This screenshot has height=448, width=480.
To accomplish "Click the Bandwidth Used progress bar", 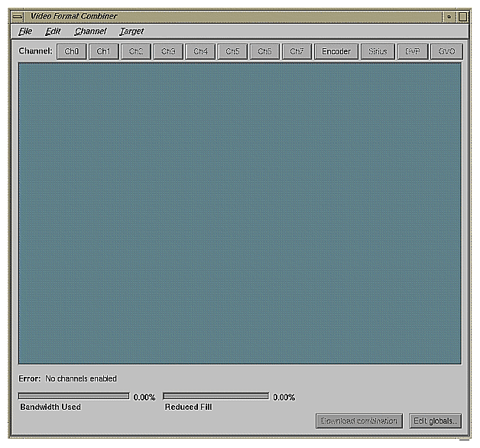I will point(74,396).
